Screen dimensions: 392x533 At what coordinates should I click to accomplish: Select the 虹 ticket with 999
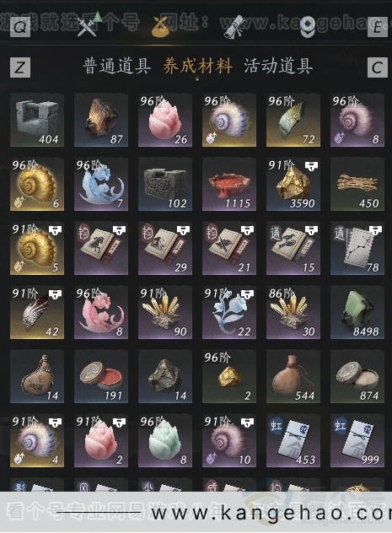(x=357, y=440)
